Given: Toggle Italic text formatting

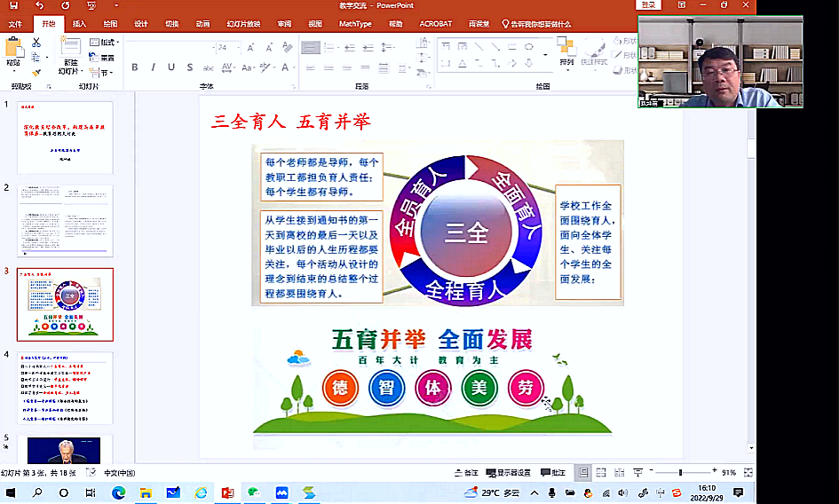Looking at the screenshot, I should tap(153, 67).
